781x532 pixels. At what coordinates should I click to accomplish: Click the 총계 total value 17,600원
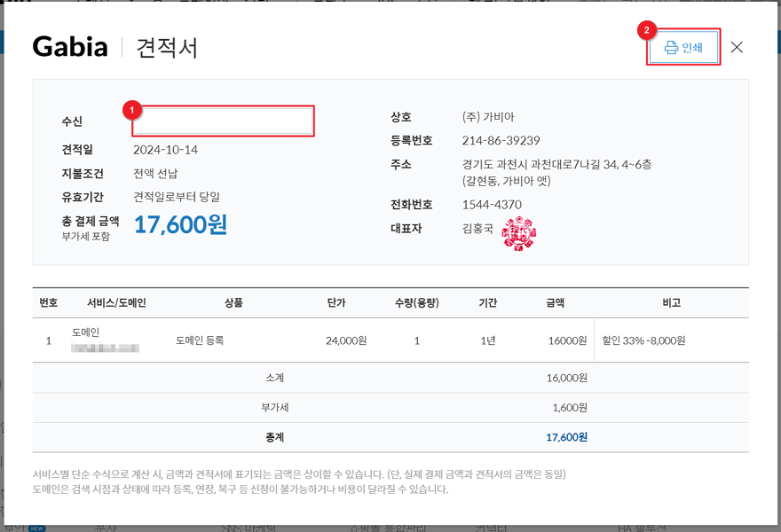[567, 437]
